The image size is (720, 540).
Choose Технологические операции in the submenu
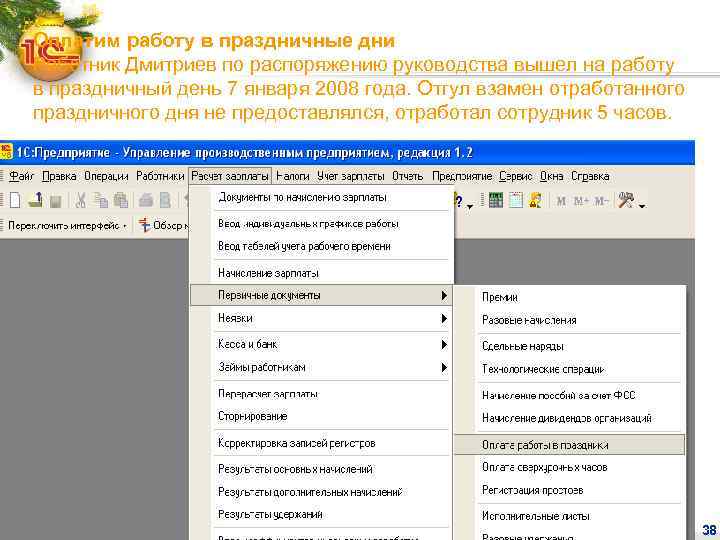tap(570, 369)
